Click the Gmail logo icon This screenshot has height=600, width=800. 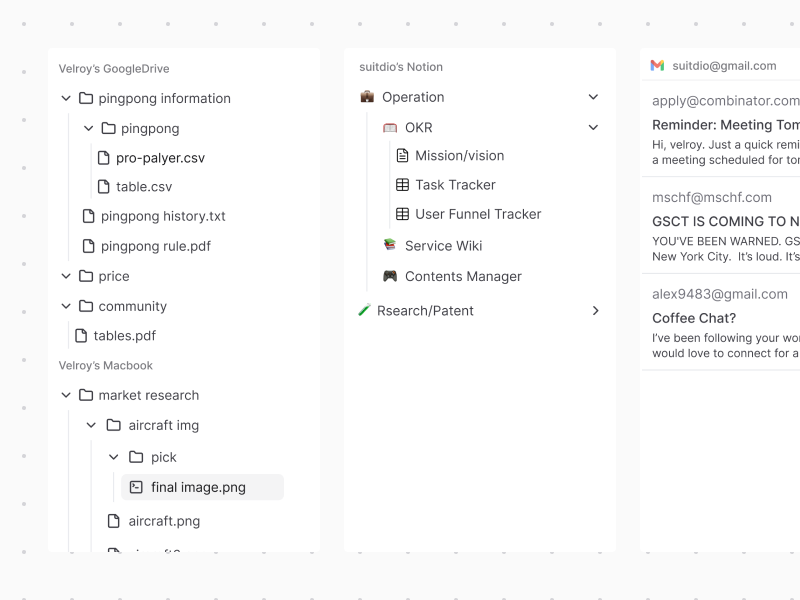657,65
